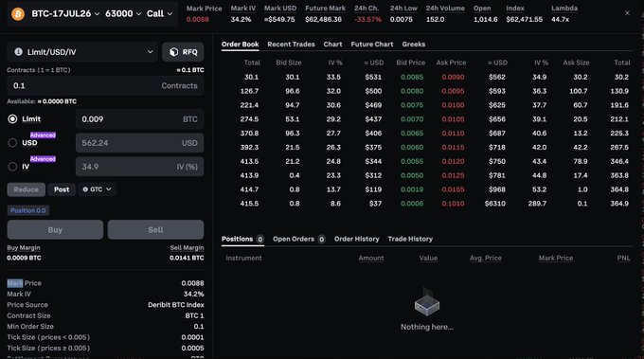644x359 pixels.
Task: Select the Limit price radio button
Action: (12, 119)
